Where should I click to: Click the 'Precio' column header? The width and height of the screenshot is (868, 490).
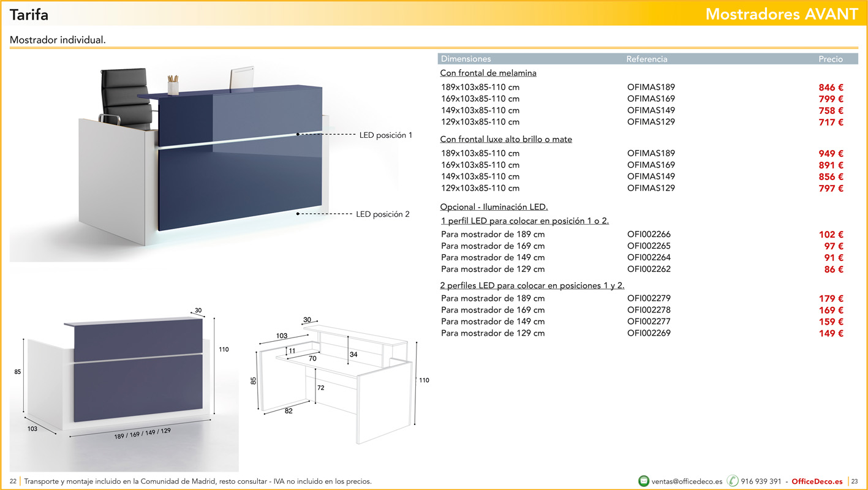(831, 59)
